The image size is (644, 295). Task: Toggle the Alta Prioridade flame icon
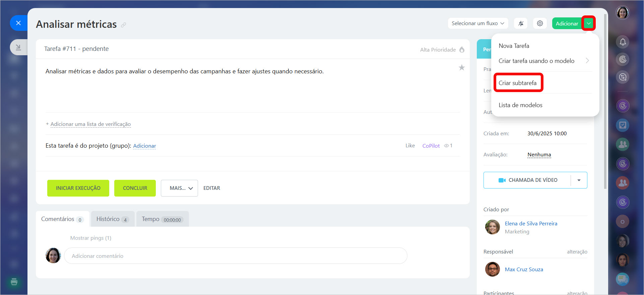click(x=462, y=50)
